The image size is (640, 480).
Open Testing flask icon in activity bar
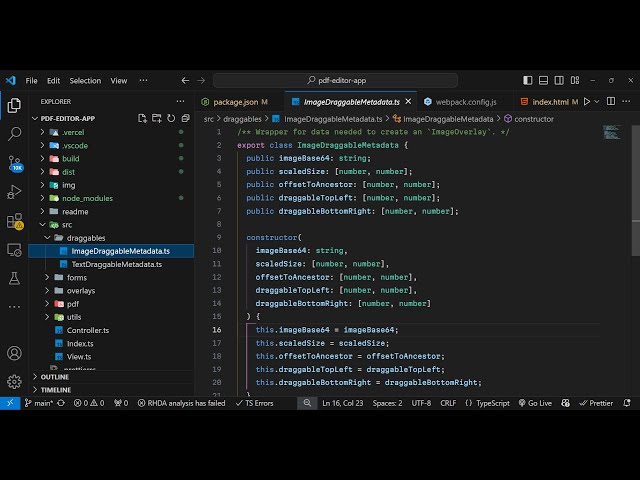[14, 278]
